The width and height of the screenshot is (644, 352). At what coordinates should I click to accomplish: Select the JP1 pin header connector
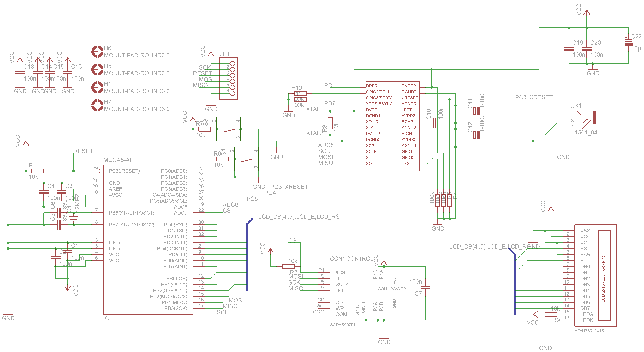point(229,79)
